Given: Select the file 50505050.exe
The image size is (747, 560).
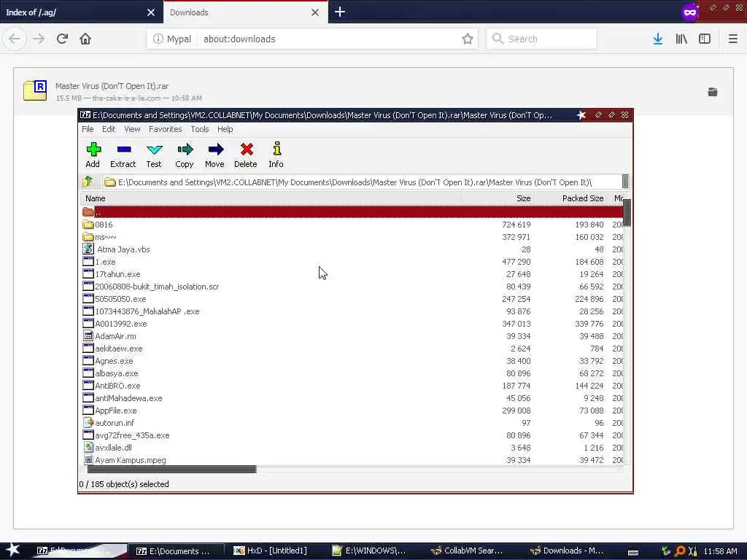Looking at the screenshot, I should click(x=352, y=298).
